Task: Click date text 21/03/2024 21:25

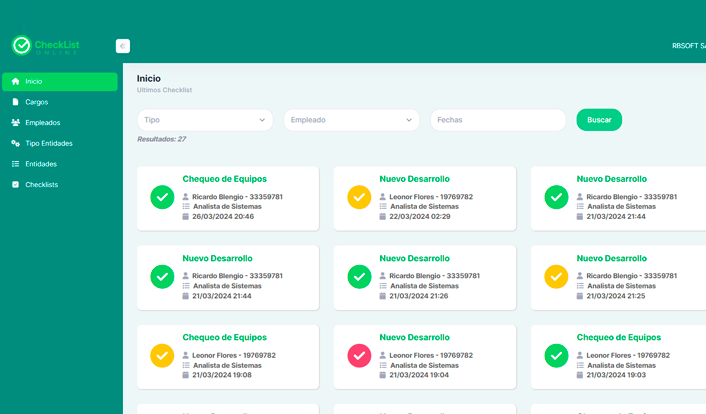Action: (616, 296)
